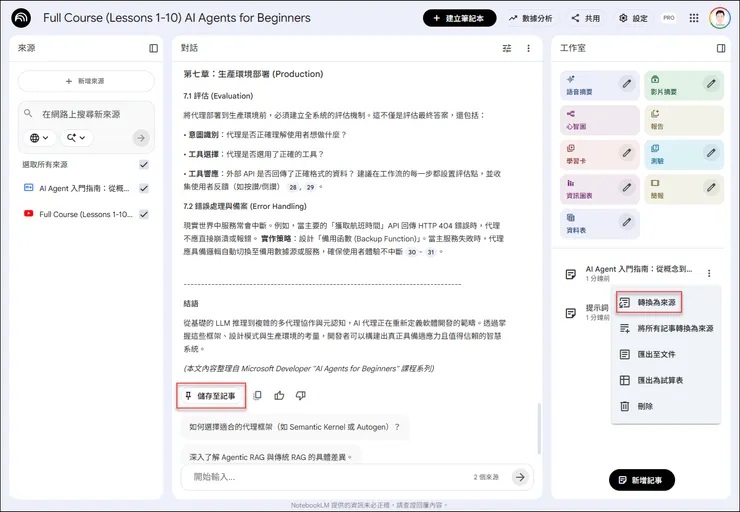
Task: Toggle checkbox for AI Agent 入門指南 source
Action: [x=144, y=188]
